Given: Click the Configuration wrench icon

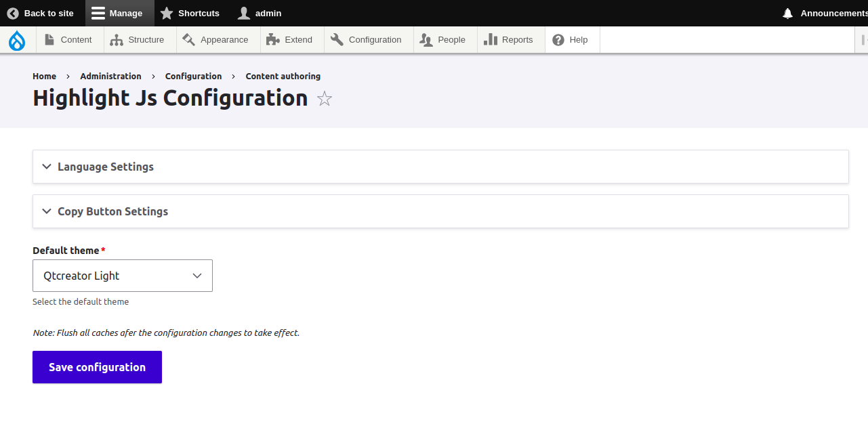Looking at the screenshot, I should click(337, 40).
